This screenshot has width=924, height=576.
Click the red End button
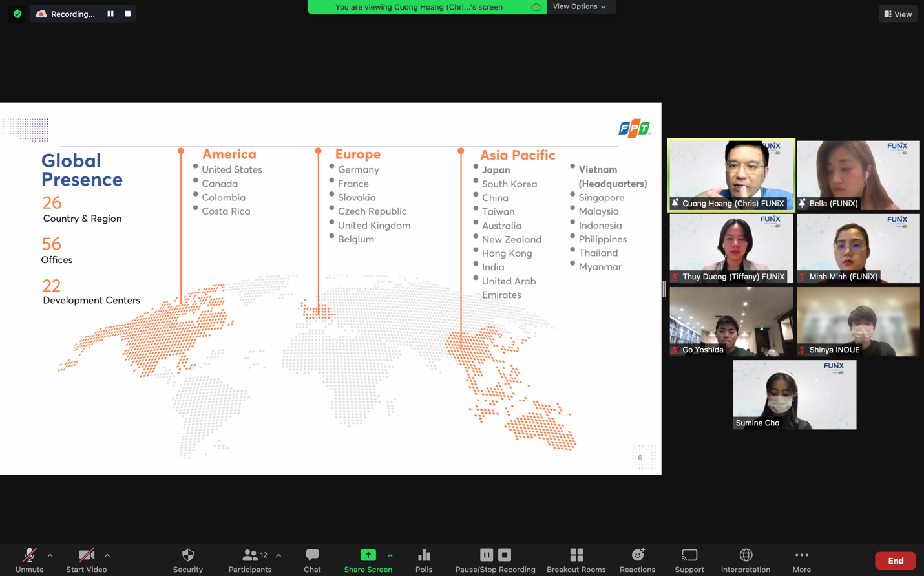pos(895,560)
